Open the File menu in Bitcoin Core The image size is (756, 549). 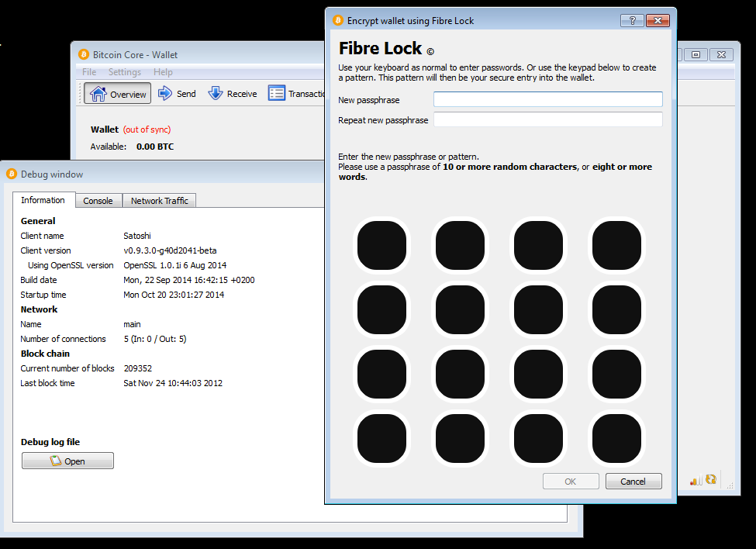click(89, 72)
